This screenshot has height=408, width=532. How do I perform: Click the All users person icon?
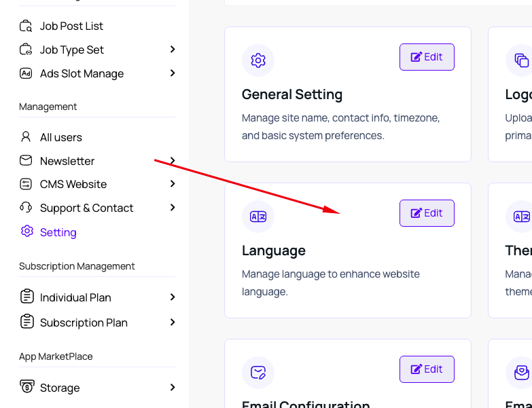point(26,137)
